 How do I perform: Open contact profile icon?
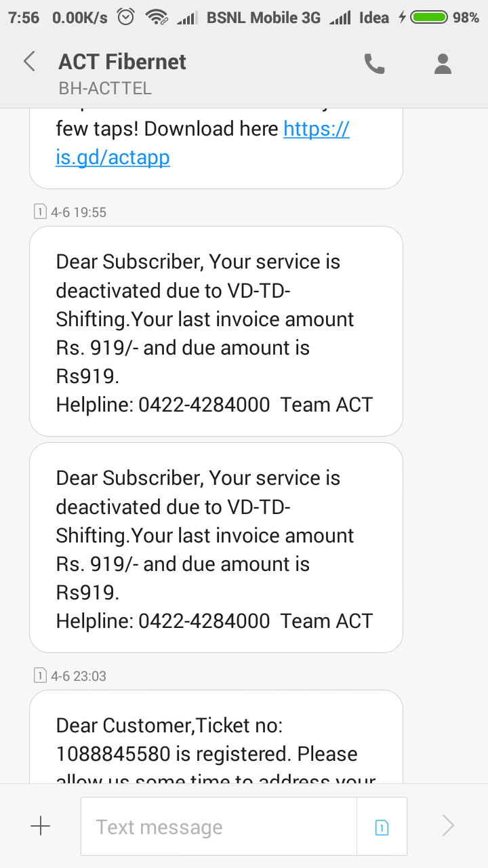443,64
